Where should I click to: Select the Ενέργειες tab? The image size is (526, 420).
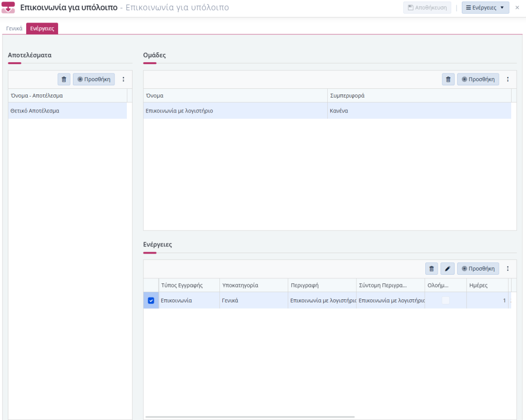click(42, 29)
